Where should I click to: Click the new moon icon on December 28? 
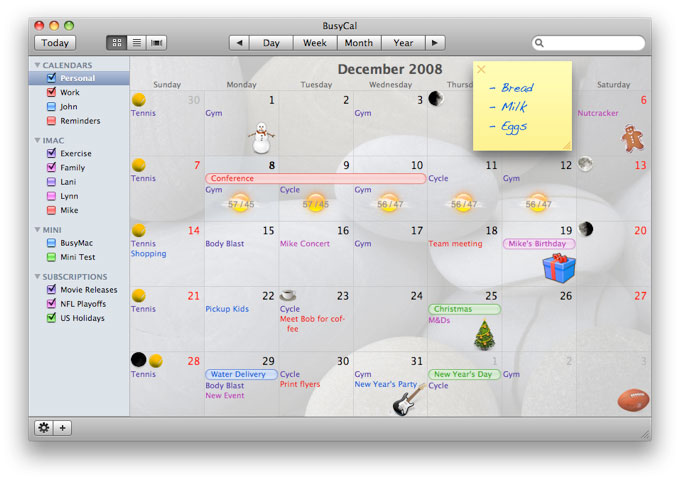pos(138,359)
